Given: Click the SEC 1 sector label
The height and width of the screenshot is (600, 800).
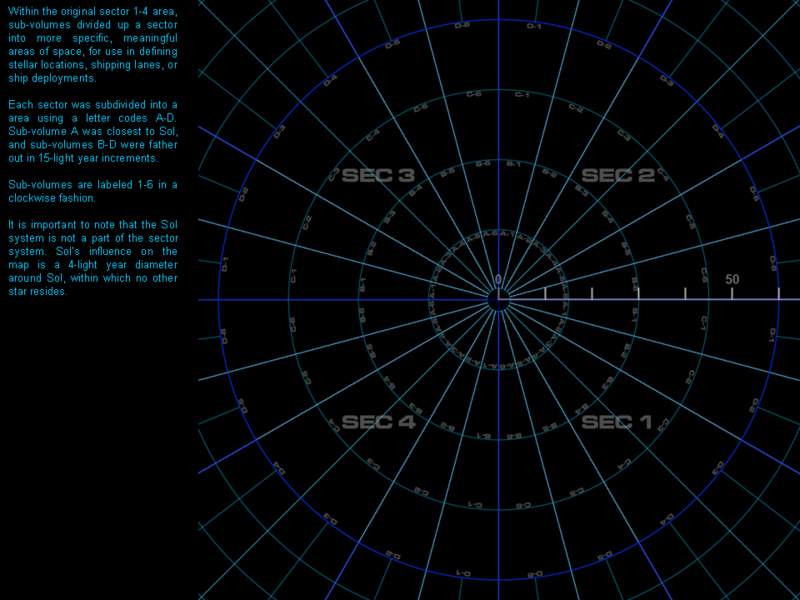Looking at the screenshot, I should click(x=617, y=422).
